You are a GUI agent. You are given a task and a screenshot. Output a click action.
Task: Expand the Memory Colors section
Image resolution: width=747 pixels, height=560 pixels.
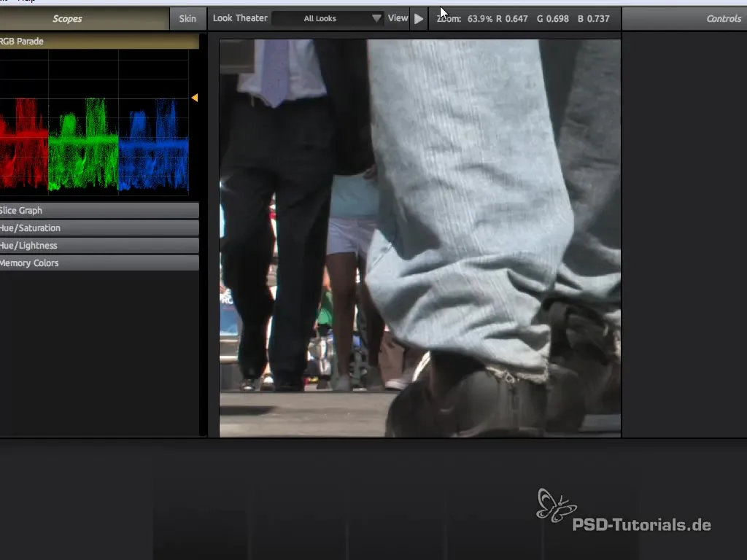pyautogui.click(x=99, y=262)
